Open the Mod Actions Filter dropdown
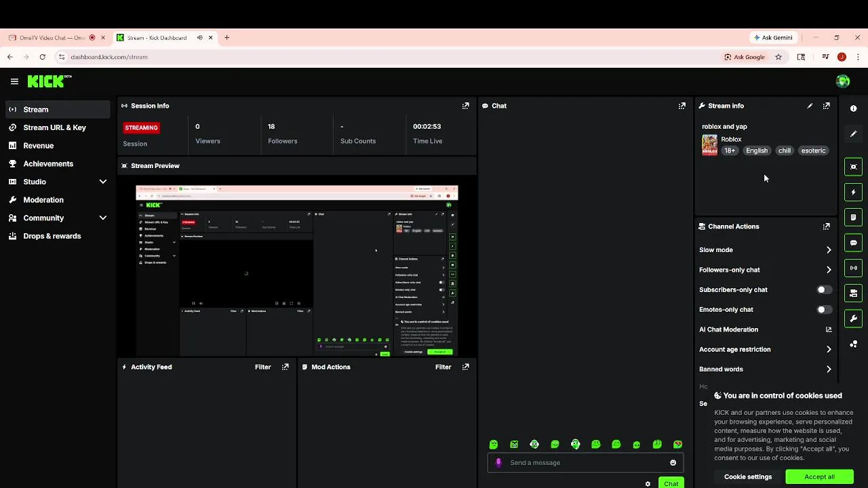 [x=443, y=367]
